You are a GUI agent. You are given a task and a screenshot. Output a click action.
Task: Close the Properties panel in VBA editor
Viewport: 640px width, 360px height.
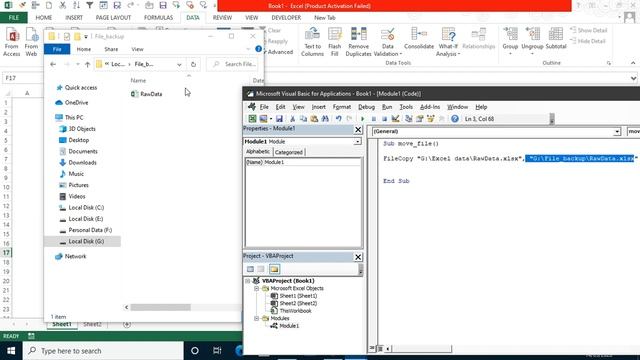pyautogui.click(x=358, y=130)
